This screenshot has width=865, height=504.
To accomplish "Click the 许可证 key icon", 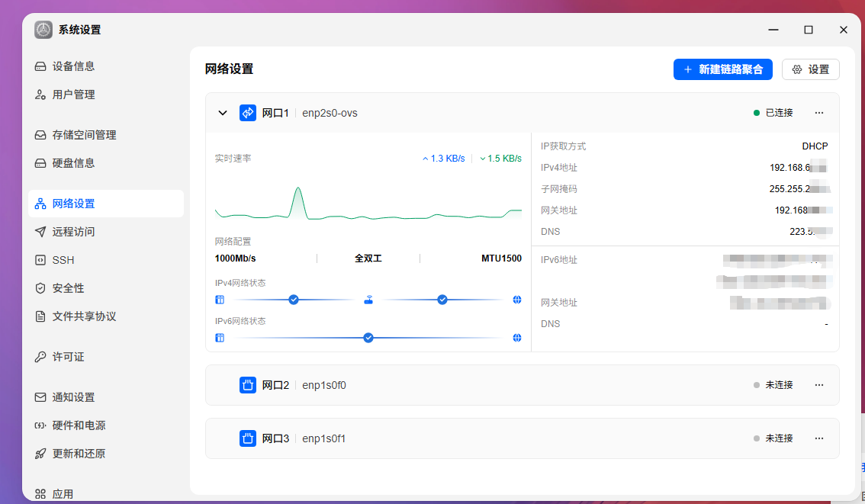I will pyautogui.click(x=40, y=357).
